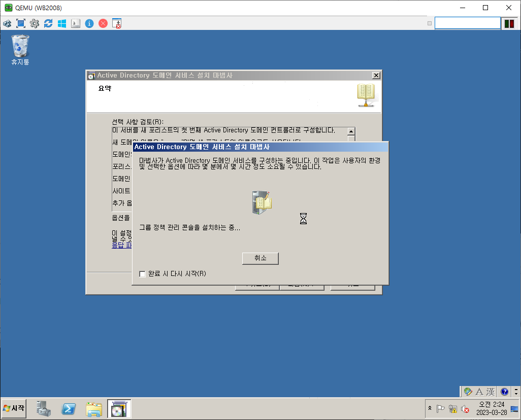Enable 완료 시 다시 시작(R) checkbox
Screen dimensions: 521x420
tap(143, 274)
